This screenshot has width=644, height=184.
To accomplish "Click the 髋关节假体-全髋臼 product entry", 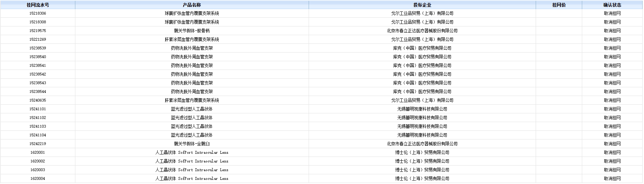I will (x=192, y=144).
